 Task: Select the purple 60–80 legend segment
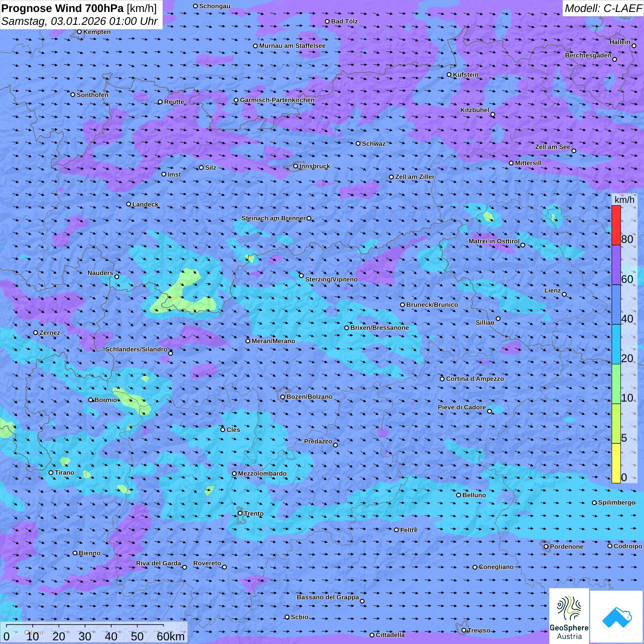[x=616, y=265]
